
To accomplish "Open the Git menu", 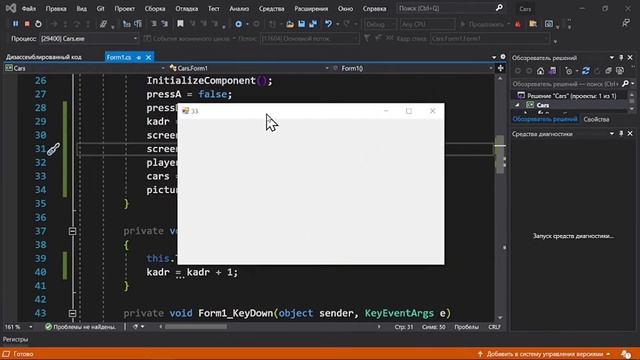I will tap(100, 9).
